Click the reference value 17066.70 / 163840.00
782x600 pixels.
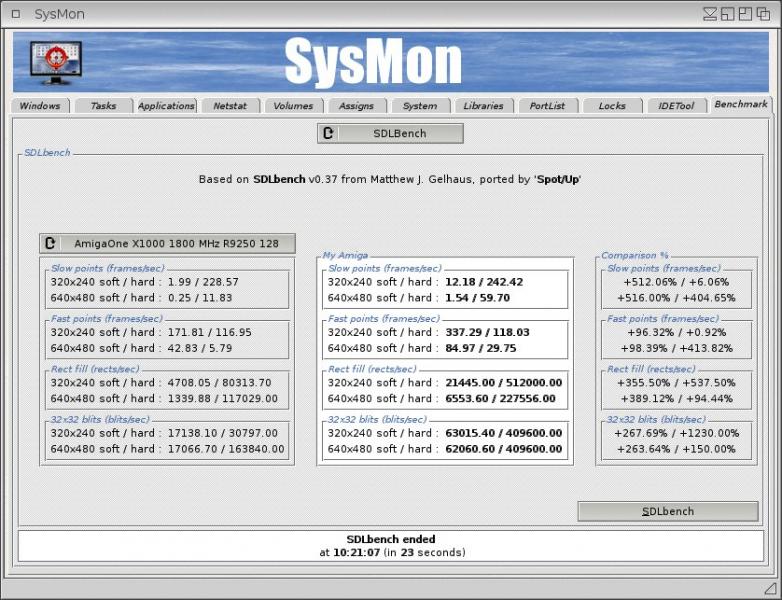(226, 449)
